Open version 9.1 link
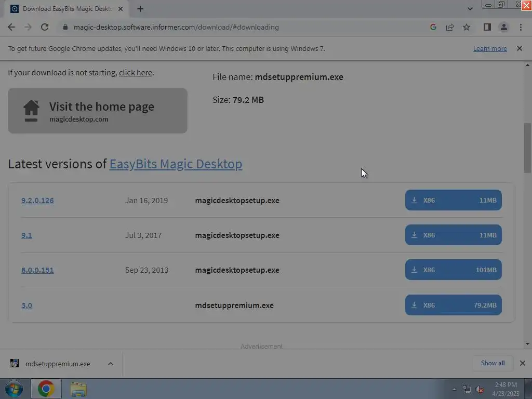Screen dimensions: 532x399 click(x=26, y=235)
